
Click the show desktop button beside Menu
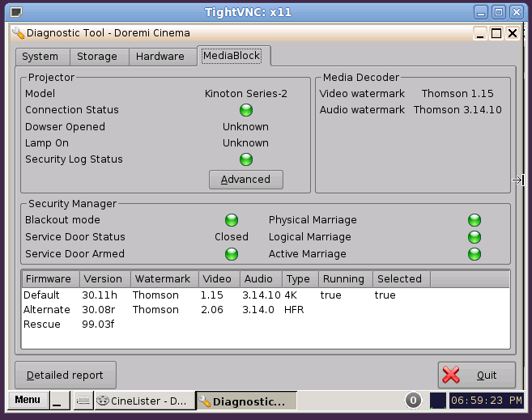[60, 401]
